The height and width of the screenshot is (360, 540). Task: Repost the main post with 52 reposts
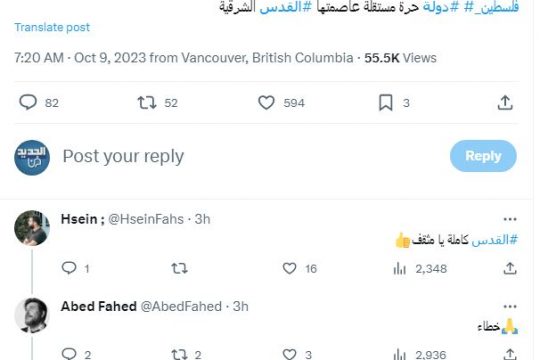pyautogui.click(x=147, y=103)
